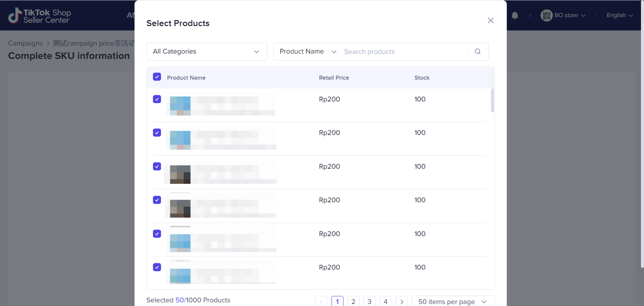Click the previous page arrow
The image size is (644, 306).
click(x=321, y=301)
